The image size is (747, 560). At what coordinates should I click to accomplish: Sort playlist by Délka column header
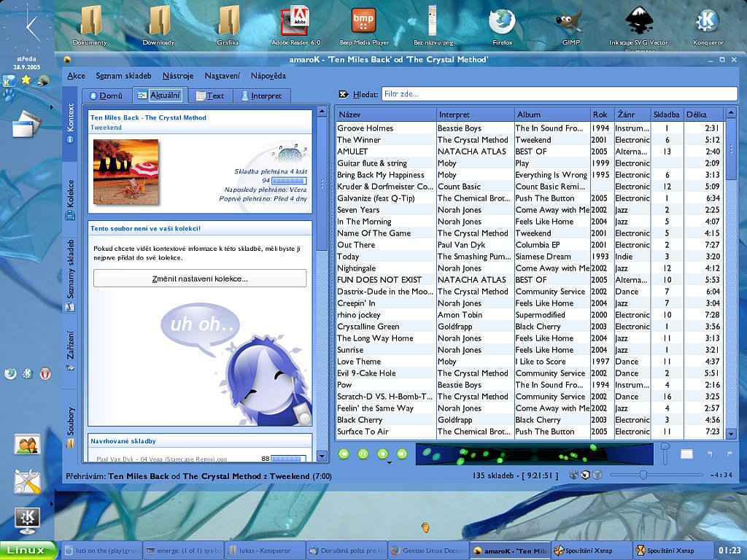pos(704,114)
